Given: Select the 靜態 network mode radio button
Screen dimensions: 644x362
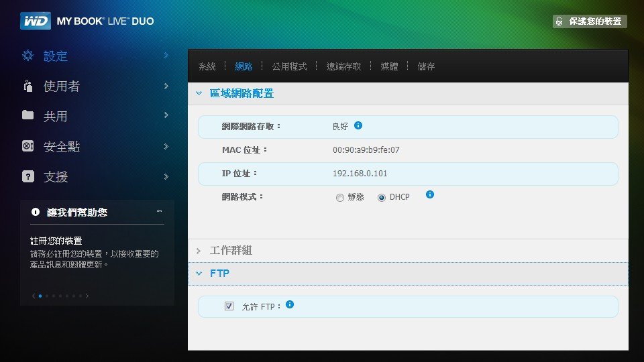Looking at the screenshot, I should [339, 198].
